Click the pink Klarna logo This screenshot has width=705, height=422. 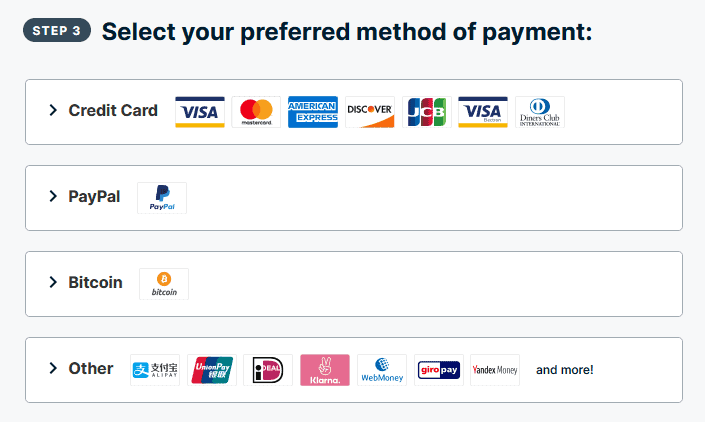(x=325, y=370)
